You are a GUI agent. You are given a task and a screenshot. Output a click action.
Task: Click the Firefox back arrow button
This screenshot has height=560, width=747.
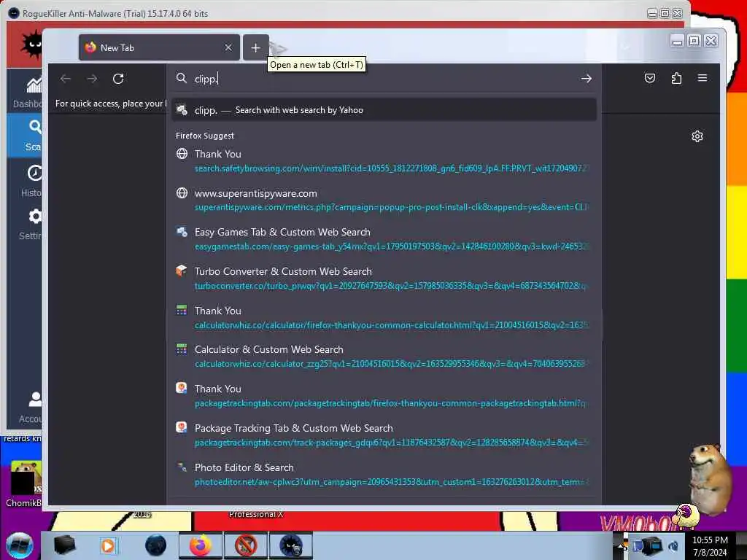click(65, 79)
